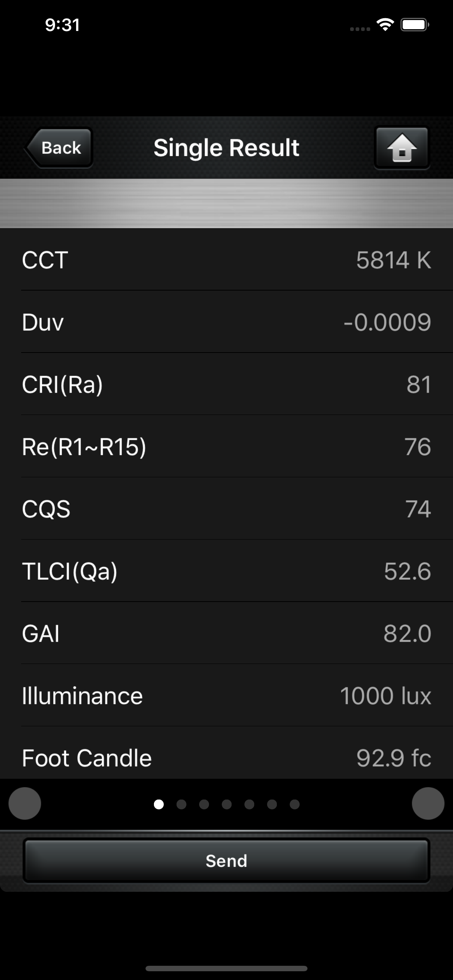The image size is (453, 980).
Task: Tap the Duv result row
Action: coord(226,322)
